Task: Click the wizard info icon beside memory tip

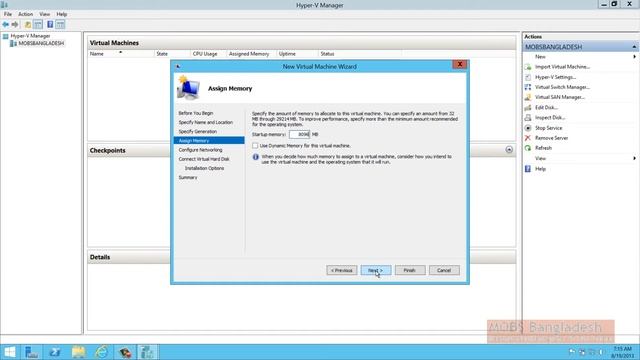Action: click(x=256, y=157)
